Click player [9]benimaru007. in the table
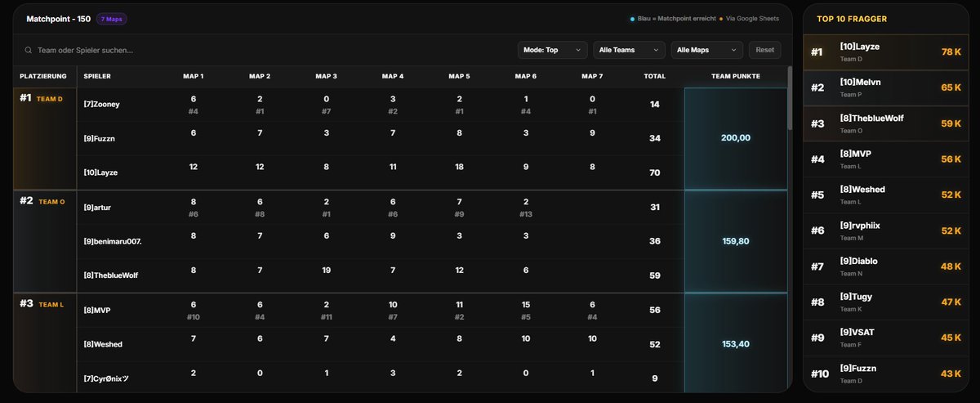The image size is (980, 403). click(x=113, y=241)
